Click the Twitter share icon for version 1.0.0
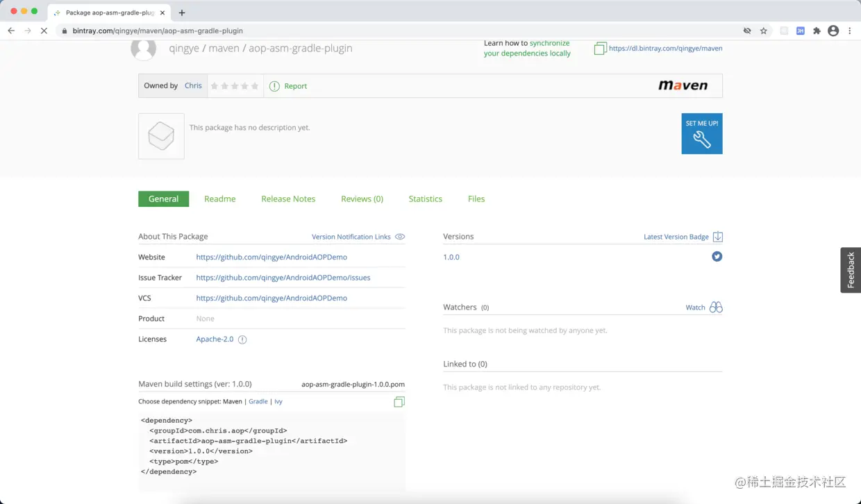The image size is (861, 504). (717, 257)
